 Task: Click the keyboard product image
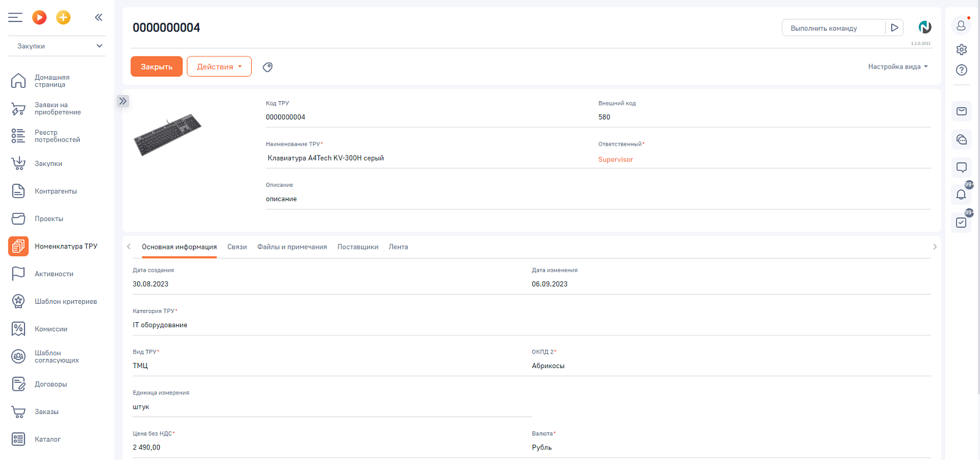[x=167, y=134]
